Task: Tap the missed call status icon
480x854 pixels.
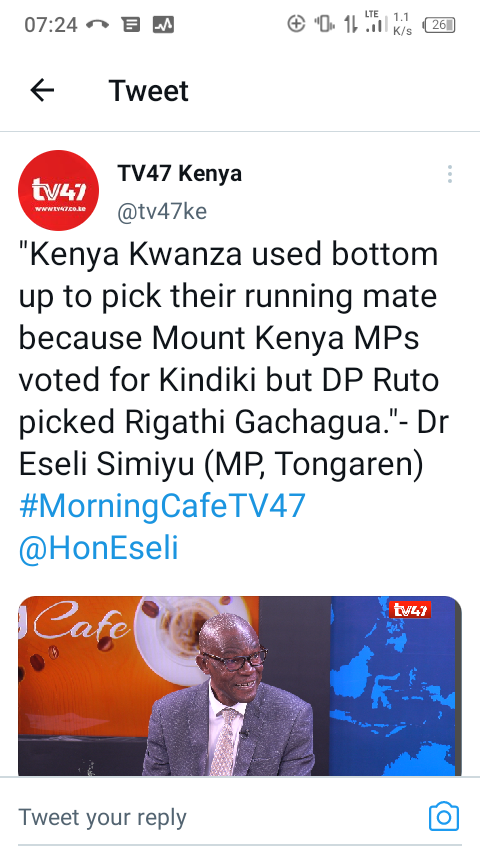Action: [98, 25]
